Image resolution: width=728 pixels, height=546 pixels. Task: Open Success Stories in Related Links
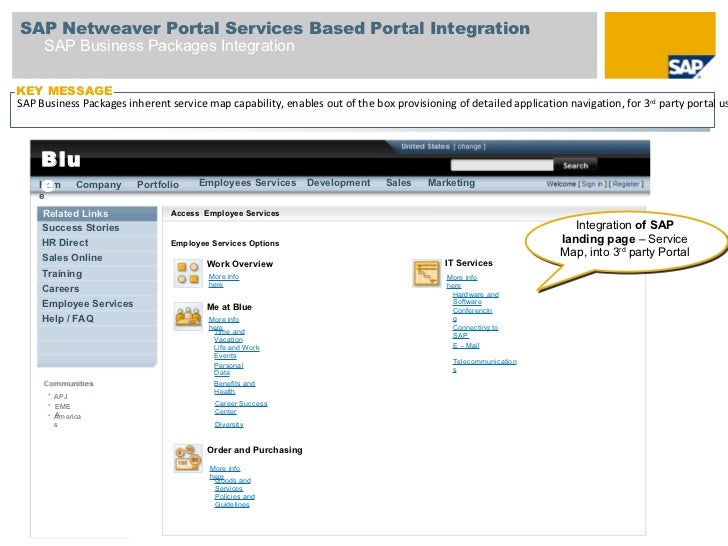pos(81,228)
